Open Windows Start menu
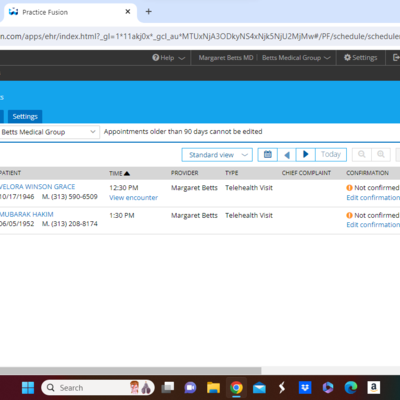The image size is (400, 400). (x=28, y=388)
